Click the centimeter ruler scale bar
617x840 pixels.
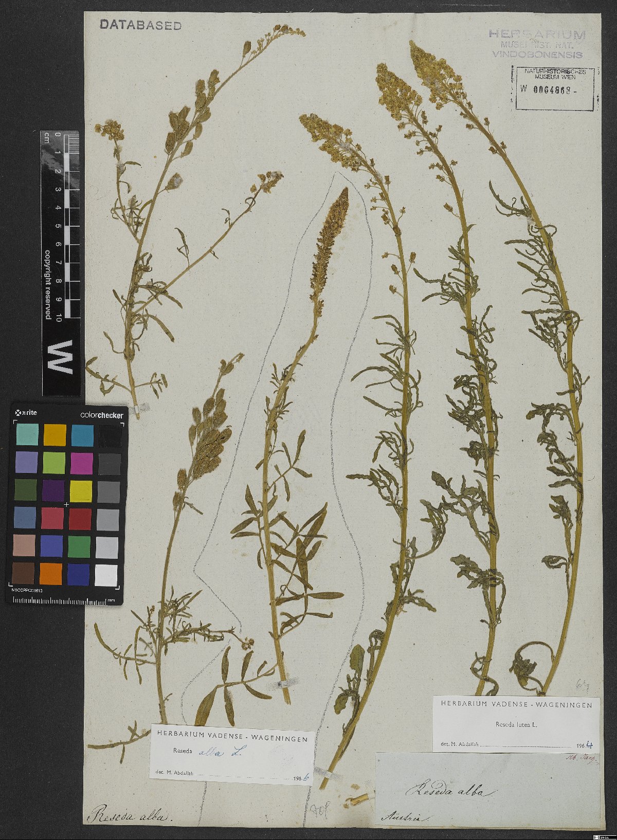pos(61,226)
